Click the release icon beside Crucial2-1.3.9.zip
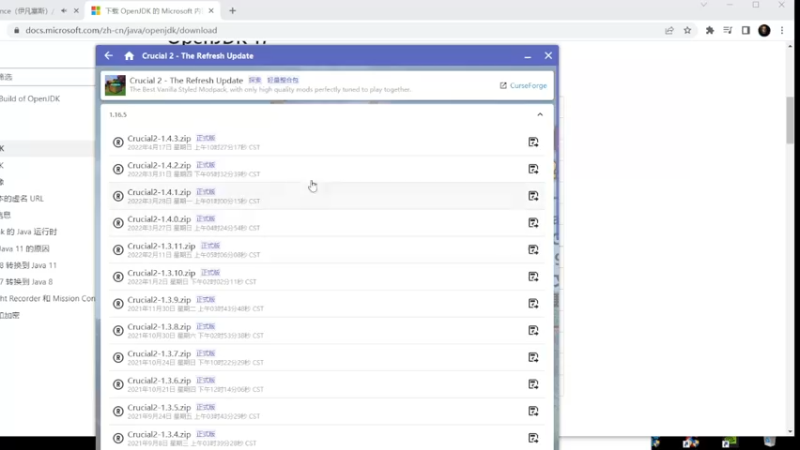This screenshot has height=450, width=800. (x=118, y=304)
